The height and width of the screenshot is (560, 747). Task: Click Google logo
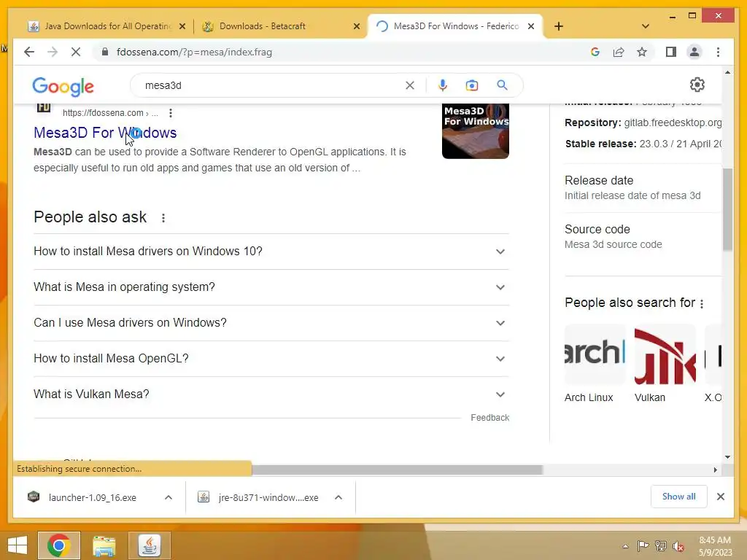pos(63,86)
